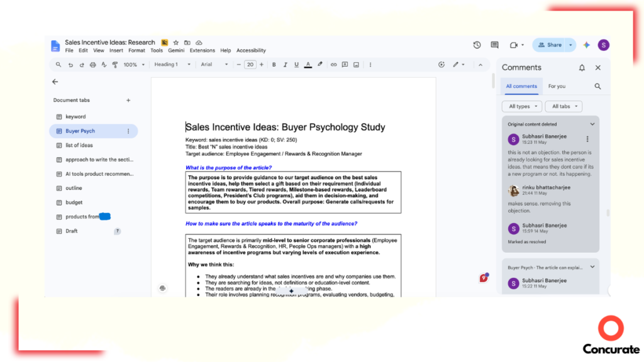Click the search menus magnifier icon
This screenshot has height=362, width=644.
click(58, 65)
